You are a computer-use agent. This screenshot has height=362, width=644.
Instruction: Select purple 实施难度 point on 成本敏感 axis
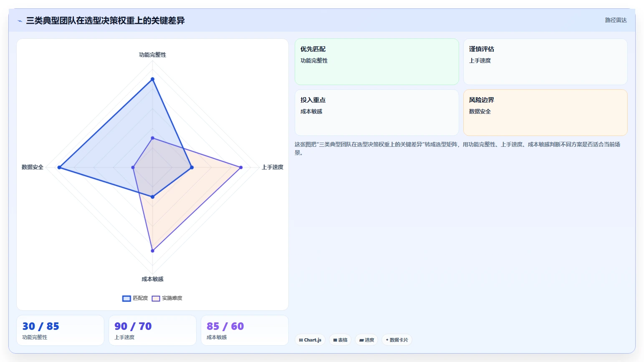pyautogui.click(x=152, y=251)
